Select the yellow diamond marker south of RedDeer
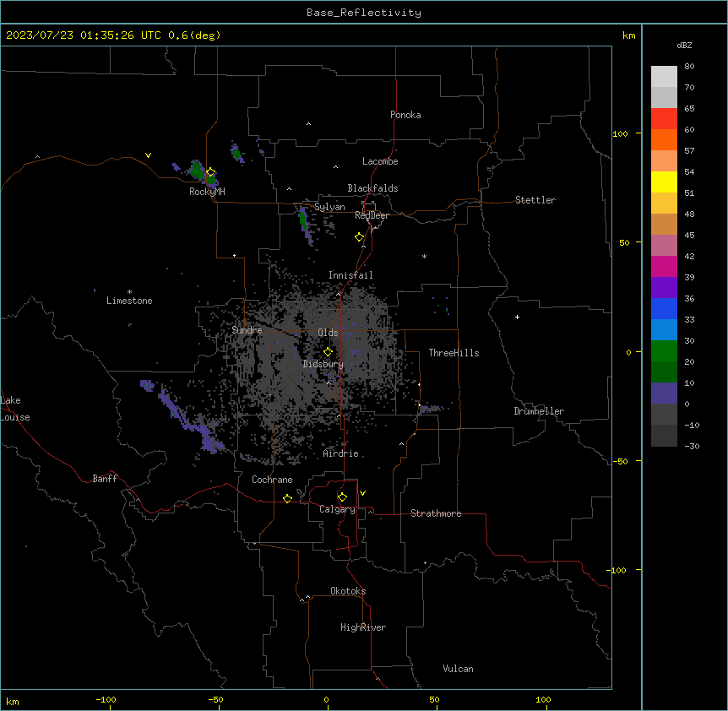Screen dimensions: 728x711 pos(360,237)
